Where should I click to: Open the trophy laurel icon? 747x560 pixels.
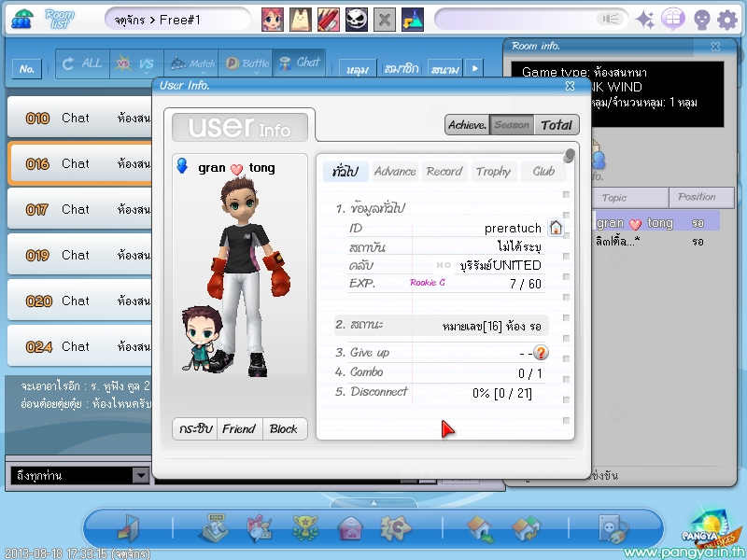coord(305,527)
